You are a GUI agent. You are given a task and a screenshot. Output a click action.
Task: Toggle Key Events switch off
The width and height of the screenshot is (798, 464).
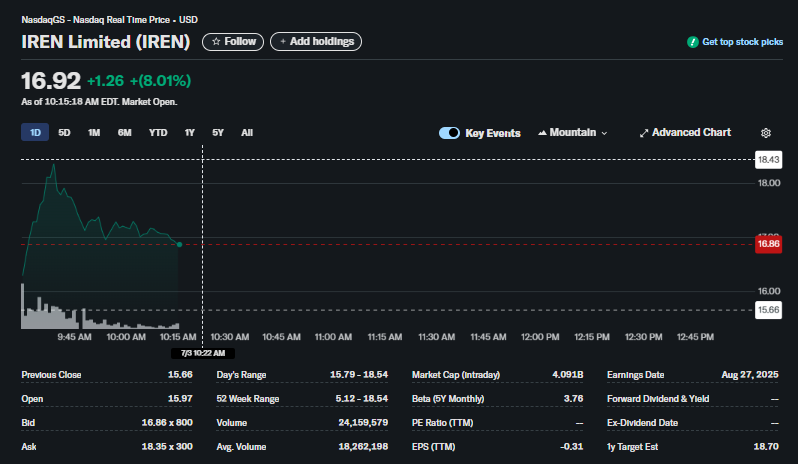click(x=449, y=133)
